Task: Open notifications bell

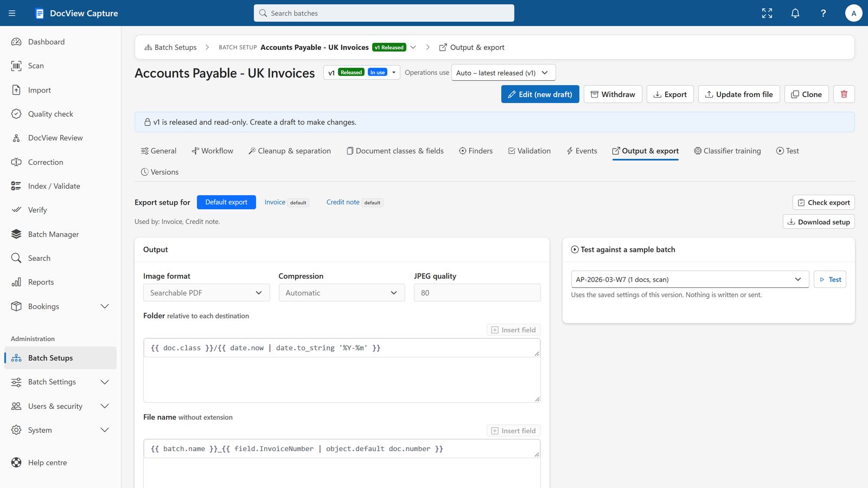Action: click(795, 13)
